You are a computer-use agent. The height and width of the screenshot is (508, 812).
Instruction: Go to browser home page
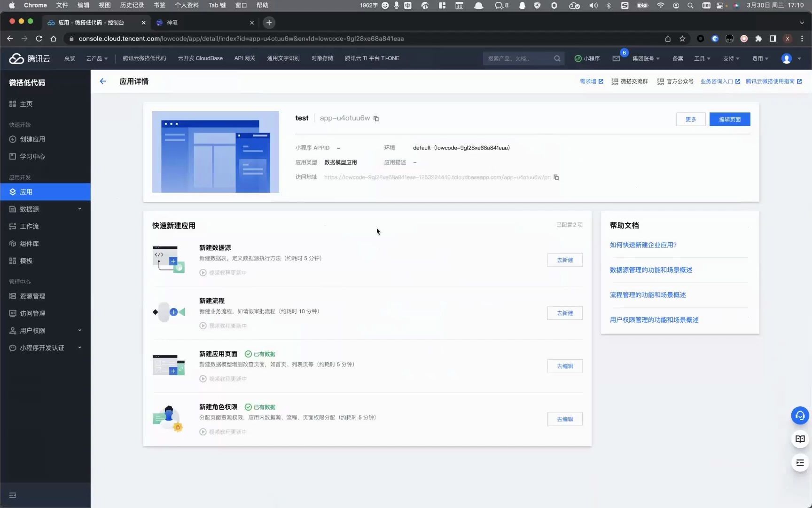point(54,39)
